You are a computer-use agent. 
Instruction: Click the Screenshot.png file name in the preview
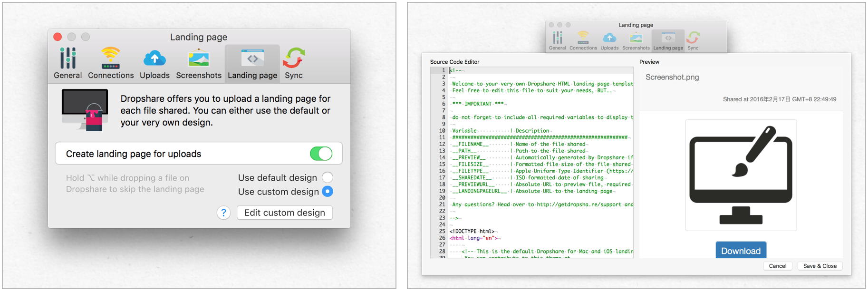coord(672,77)
